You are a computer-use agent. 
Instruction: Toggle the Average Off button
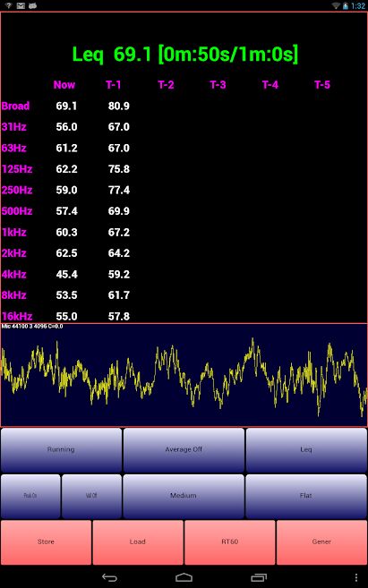(x=184, y=449)
